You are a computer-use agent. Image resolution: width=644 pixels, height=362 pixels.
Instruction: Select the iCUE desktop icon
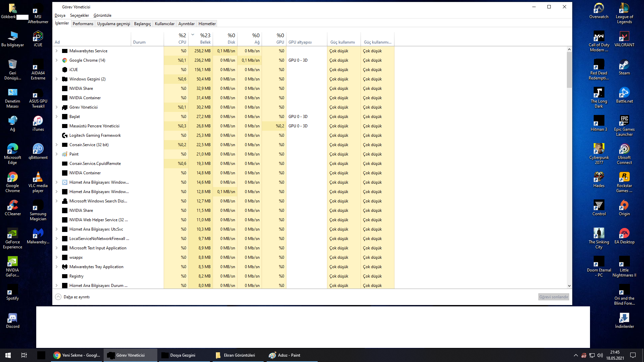38,39
